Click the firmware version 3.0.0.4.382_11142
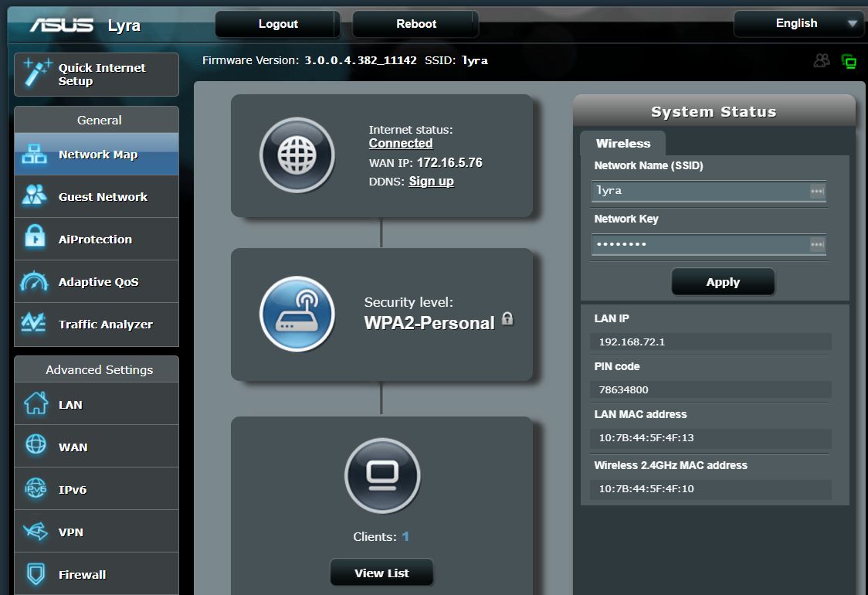 361,60
